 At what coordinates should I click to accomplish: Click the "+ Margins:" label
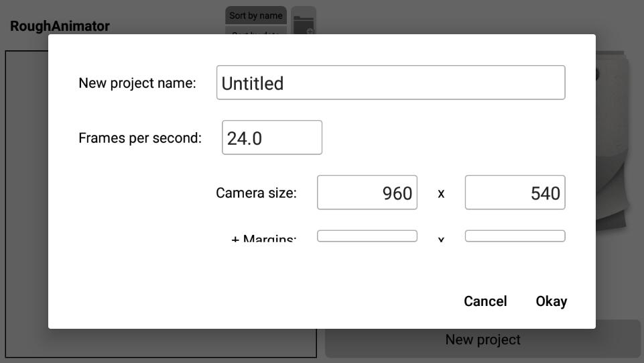[x=263, y=238]
